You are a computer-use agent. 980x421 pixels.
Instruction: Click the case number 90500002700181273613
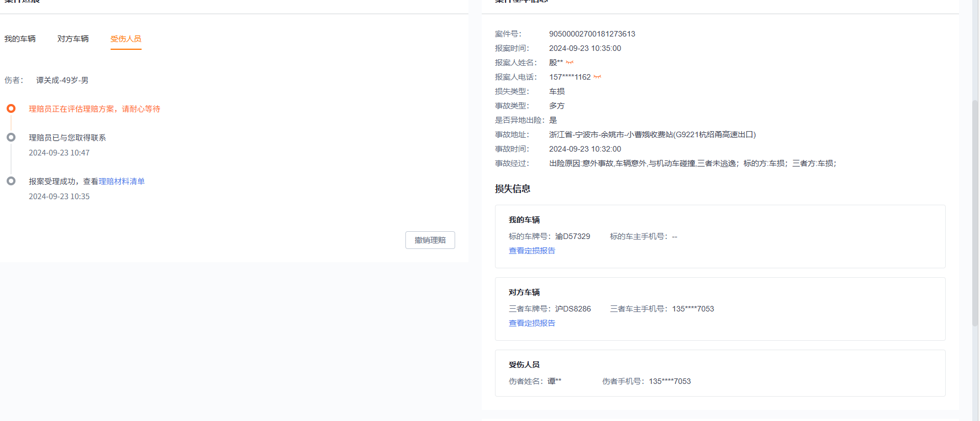point(592,34)
